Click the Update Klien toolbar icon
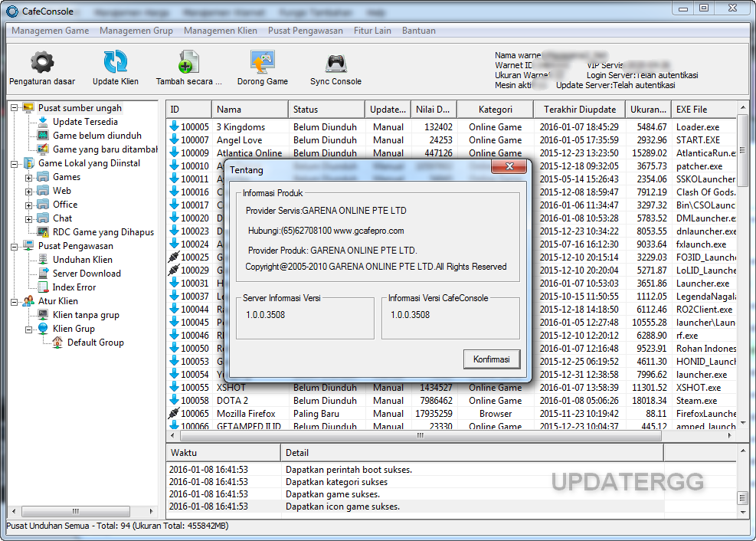 pyautogui.click(x=115, y=67)
